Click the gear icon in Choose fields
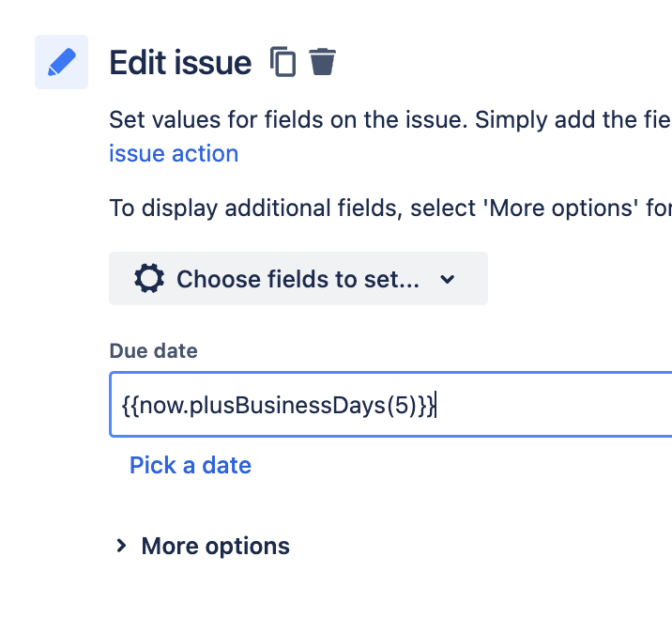This screenshot has height=618, width=672. [x=149, y=279]
